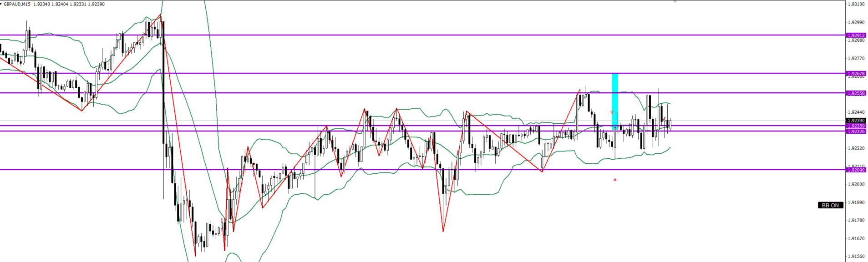Click the black 1.92390 current price label
Image resolution: width=868 pixels, height=262 pixels.
coord(856,121)
